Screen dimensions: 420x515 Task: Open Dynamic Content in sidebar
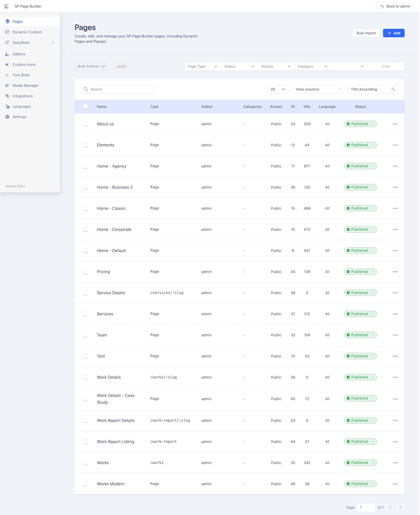pyautogui.click(x=27, y=32)
